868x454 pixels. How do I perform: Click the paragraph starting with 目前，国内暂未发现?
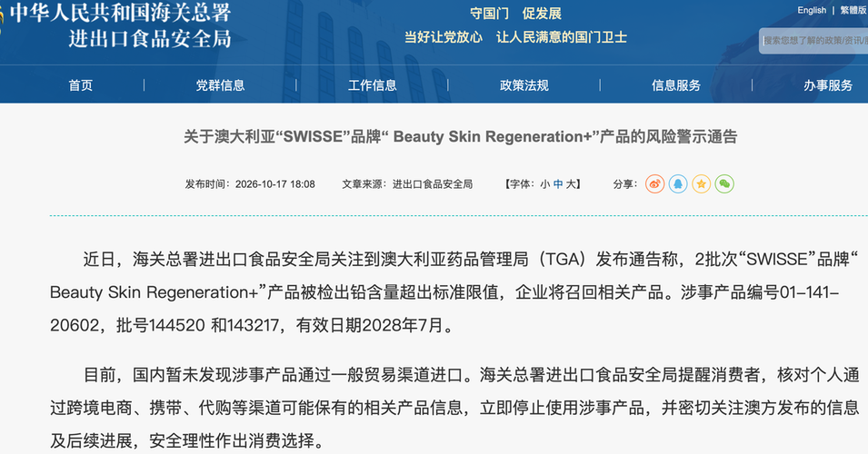click(x=454, y=408)
